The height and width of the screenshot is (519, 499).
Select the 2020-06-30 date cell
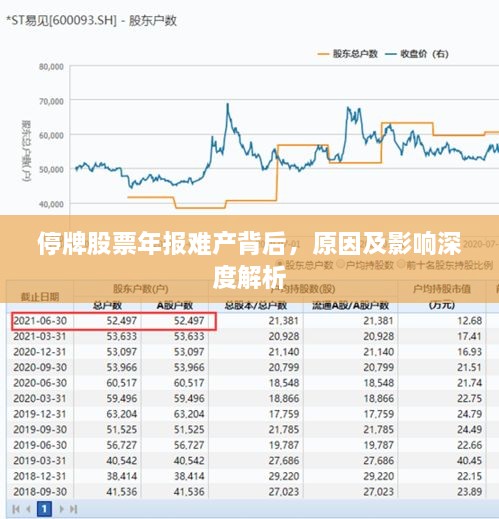click(x=40, y=383)
